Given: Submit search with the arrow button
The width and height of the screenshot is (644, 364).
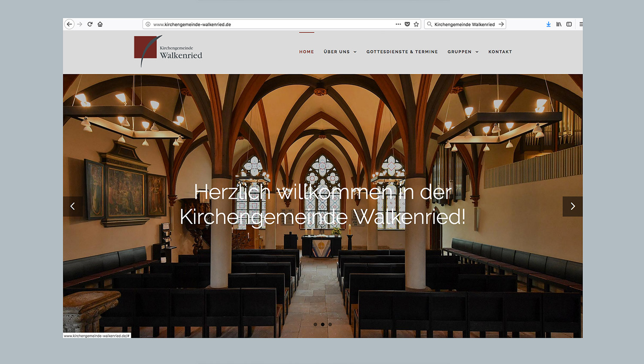Looking at the screenshot, I should tap(501, 24).
